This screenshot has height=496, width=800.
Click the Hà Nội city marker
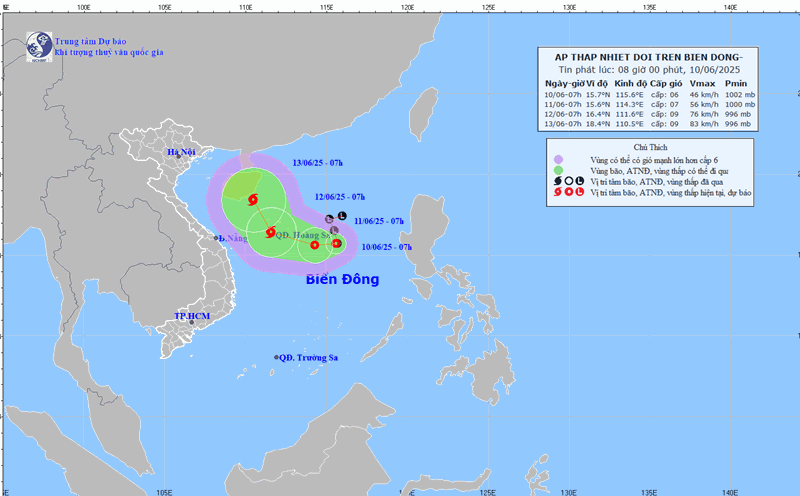pos(178,158)
